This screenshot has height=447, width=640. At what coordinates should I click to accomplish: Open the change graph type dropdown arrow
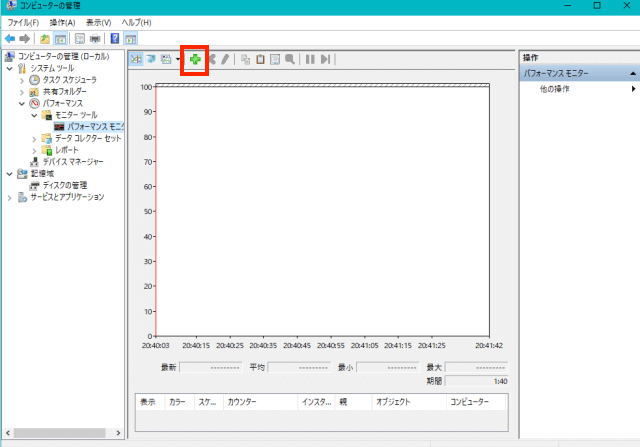pyautogui.click(x=178, y=60)
